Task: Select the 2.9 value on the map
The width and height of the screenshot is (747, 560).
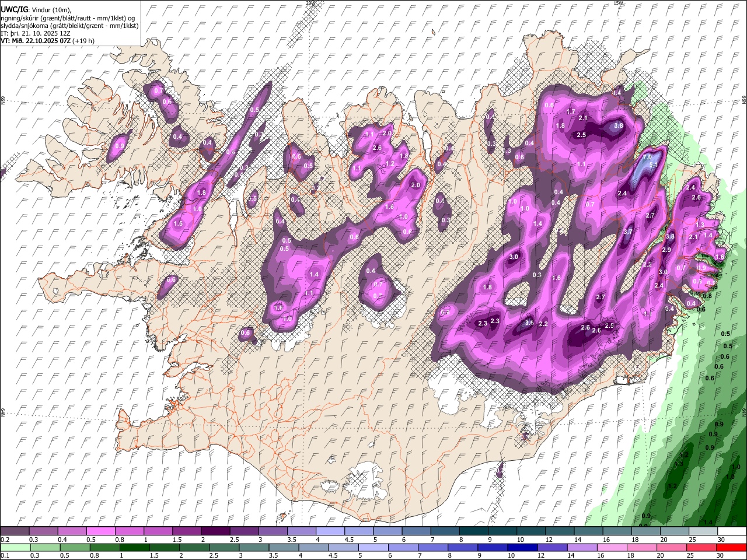Action: (666, 250)
